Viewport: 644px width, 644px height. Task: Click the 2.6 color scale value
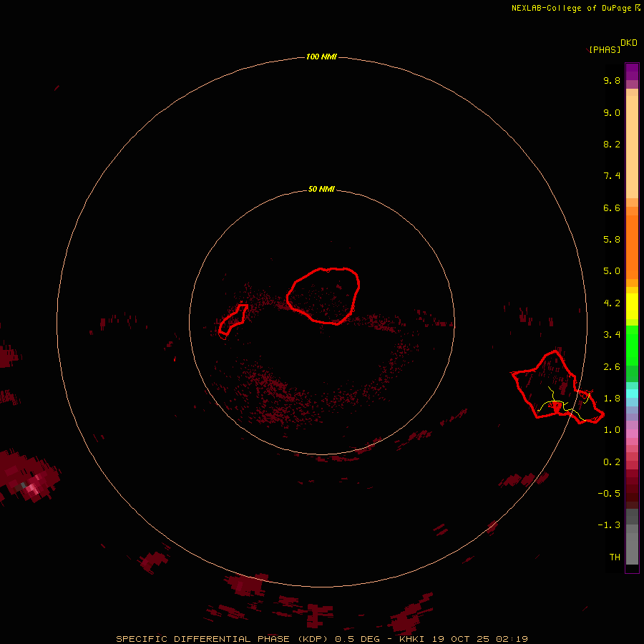(612, 367)
